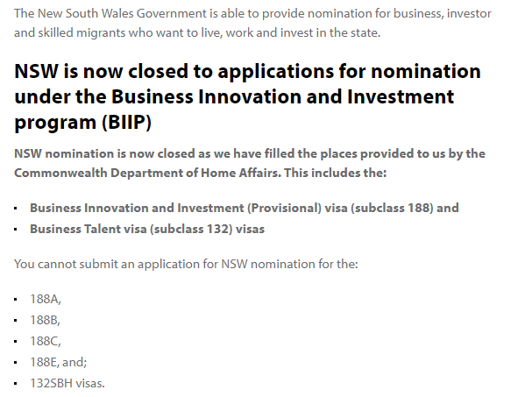Click the '188E, and;' list item

tap(59, 362)
